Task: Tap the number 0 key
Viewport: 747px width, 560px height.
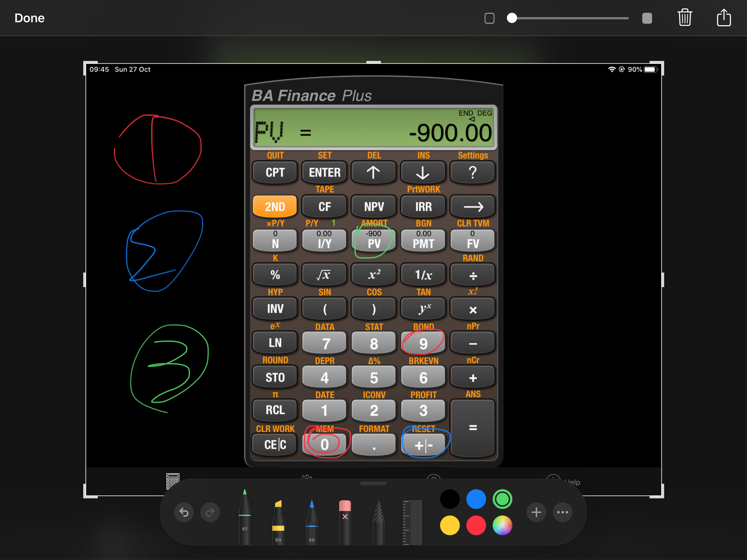Action: pyautogui.click(x=324, y=444)
